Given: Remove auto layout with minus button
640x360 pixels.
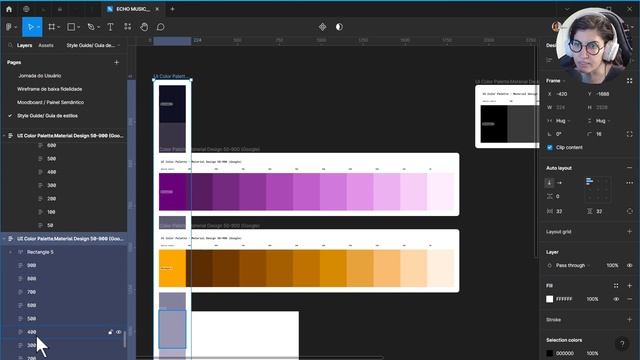Looking at the screenshot, I should click(629, 168).
